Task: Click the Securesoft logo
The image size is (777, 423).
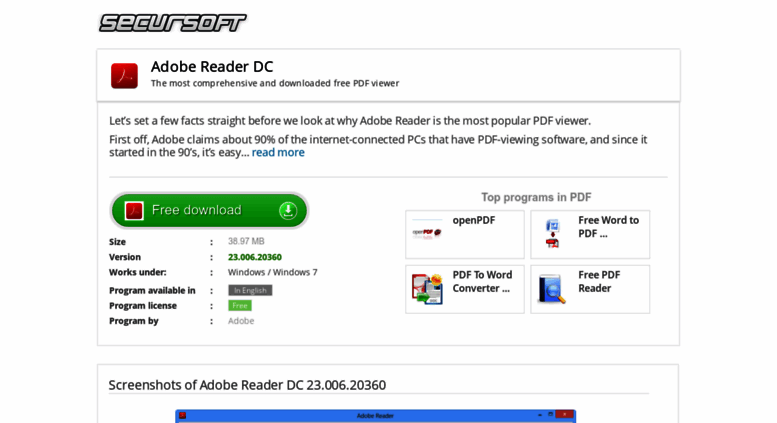Action: (x=172, y=23)
